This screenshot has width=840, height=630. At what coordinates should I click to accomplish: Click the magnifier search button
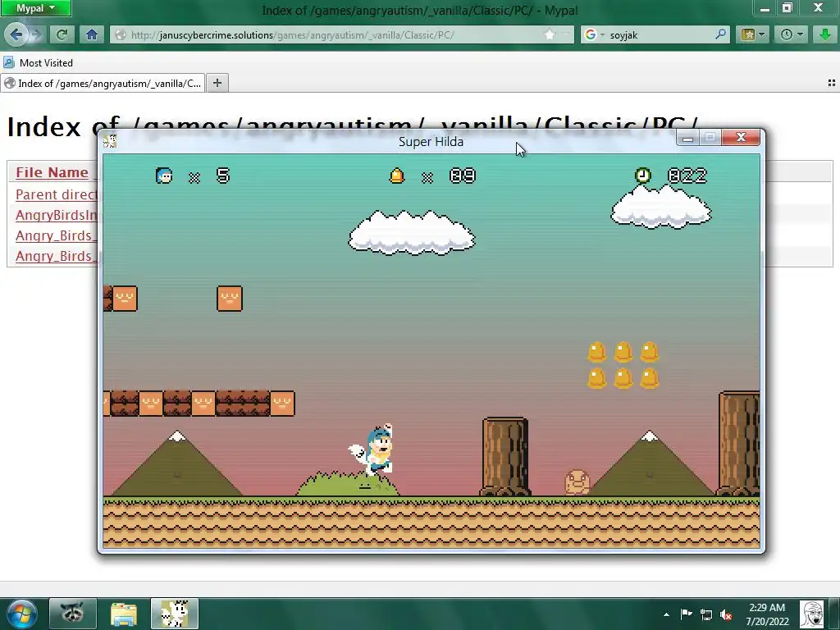720,34
